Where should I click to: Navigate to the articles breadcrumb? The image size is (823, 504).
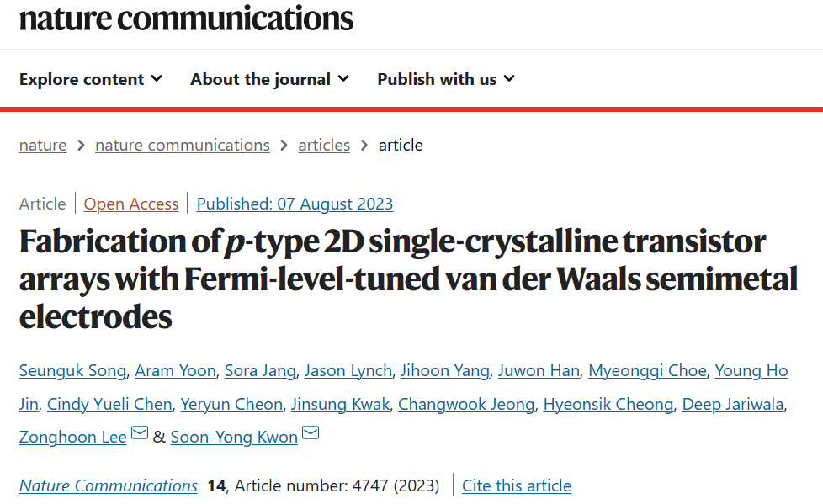click(324, 145)
